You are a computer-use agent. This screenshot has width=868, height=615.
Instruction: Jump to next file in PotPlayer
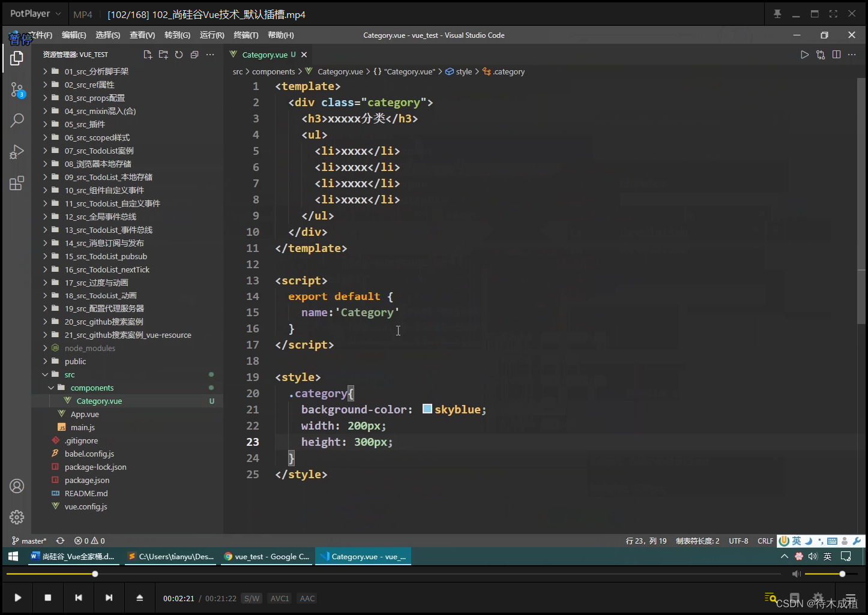109,598
